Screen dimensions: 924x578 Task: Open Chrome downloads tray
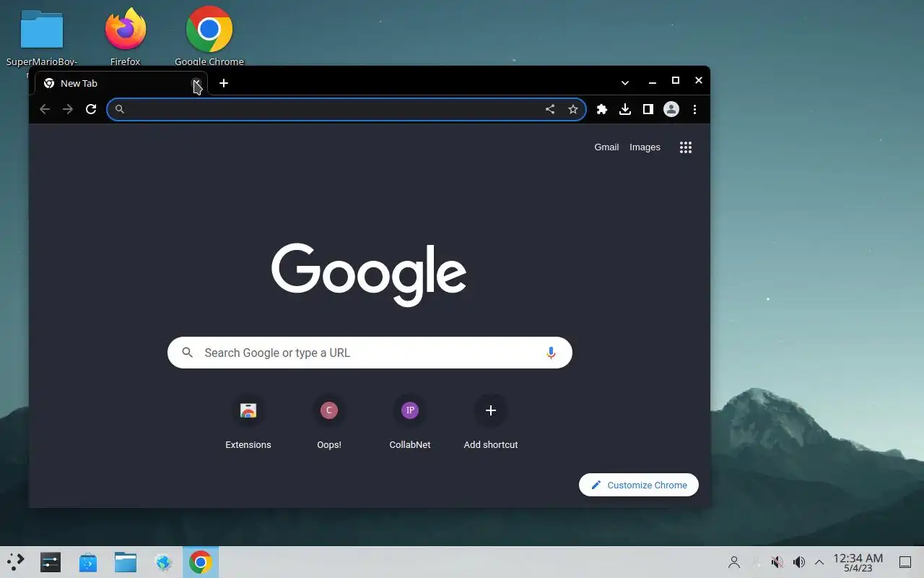tap(625, 109)
